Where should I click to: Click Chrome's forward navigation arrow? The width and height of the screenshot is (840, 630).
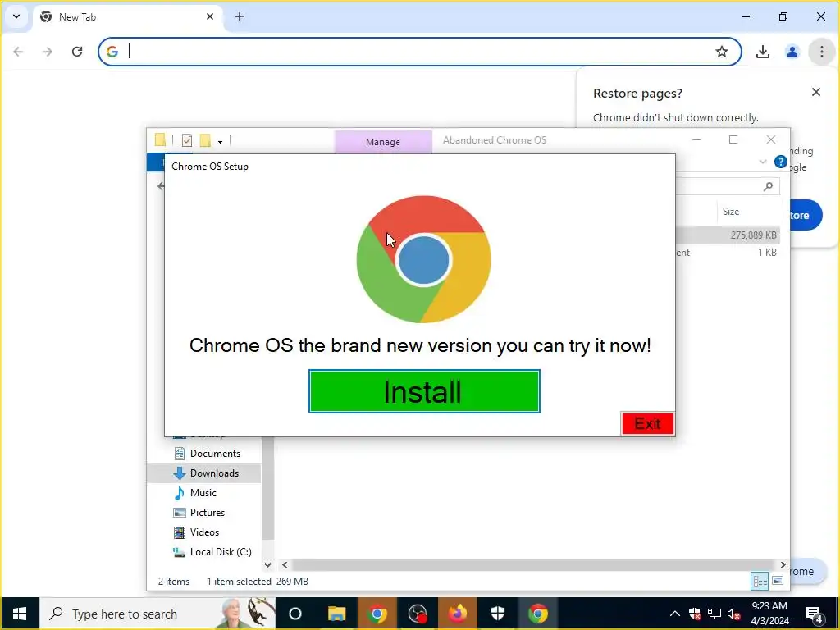[x=48, y=52]
